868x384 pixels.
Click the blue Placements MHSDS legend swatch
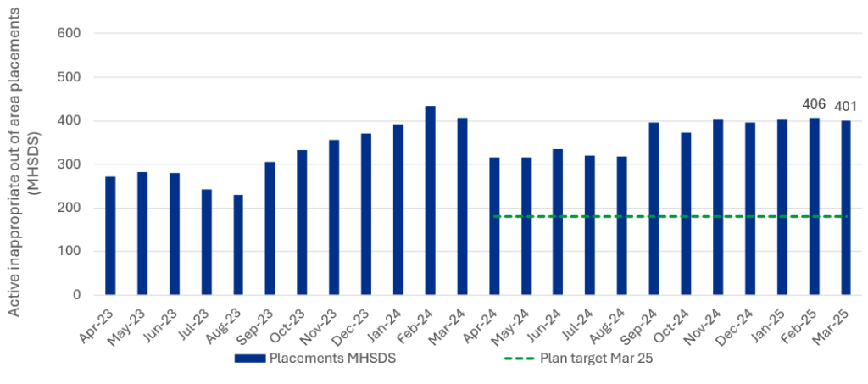click(x=250, y=358)
